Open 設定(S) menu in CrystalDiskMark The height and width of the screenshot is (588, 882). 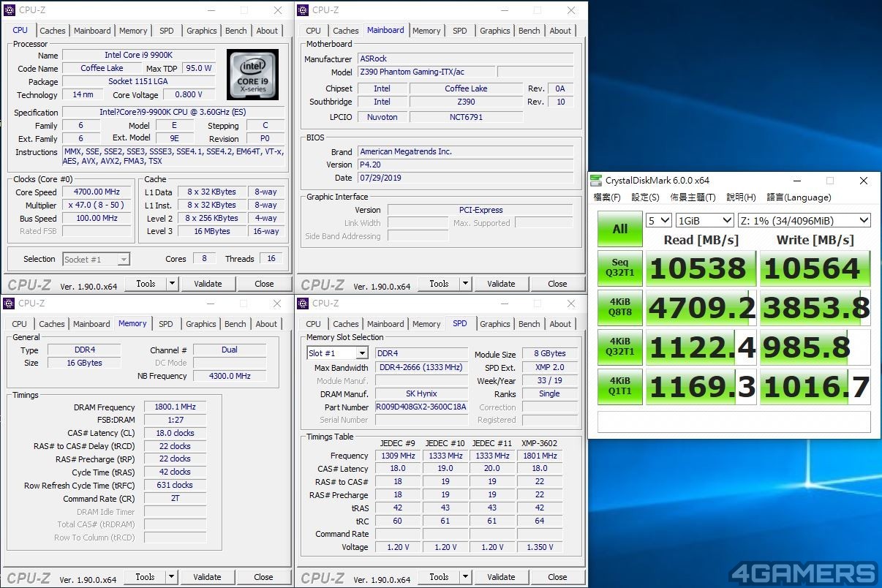pos(645,197)
